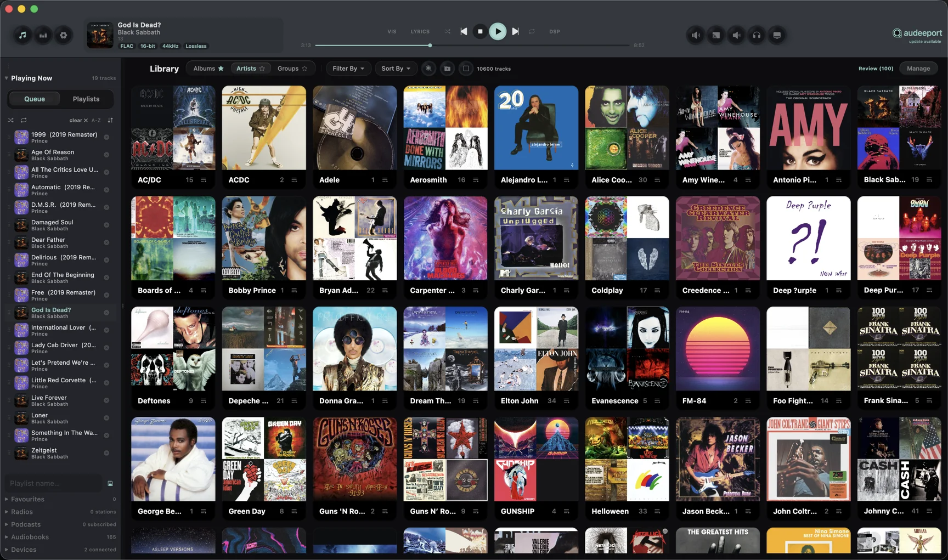The height and width of the screenshot is (560, 948).
Task: Toggle the library selection checkbox
Action: point(466,69)
